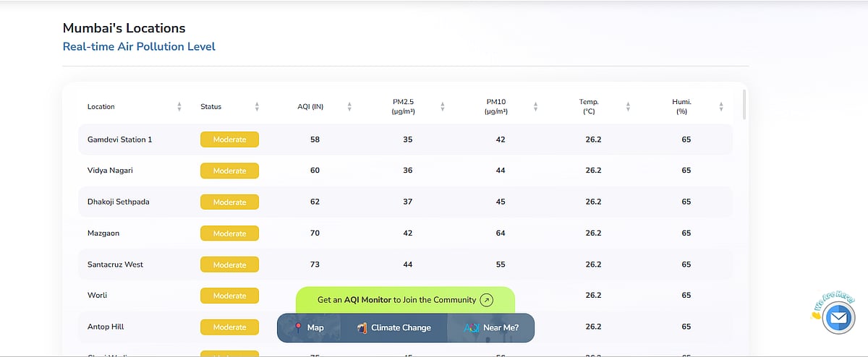Select the Santacruz West location
Image resolution: width=868 pixels, height=357 pixels.
click(x=115, y=264)
